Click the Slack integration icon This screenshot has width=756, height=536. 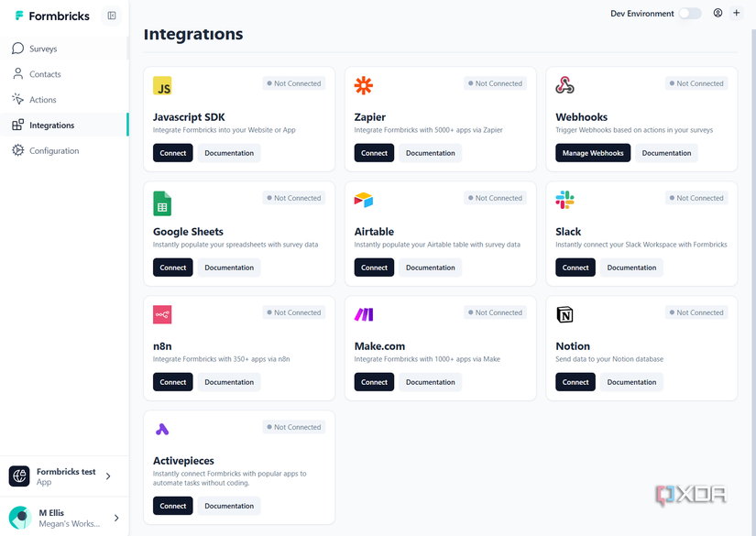pos(565,199)
